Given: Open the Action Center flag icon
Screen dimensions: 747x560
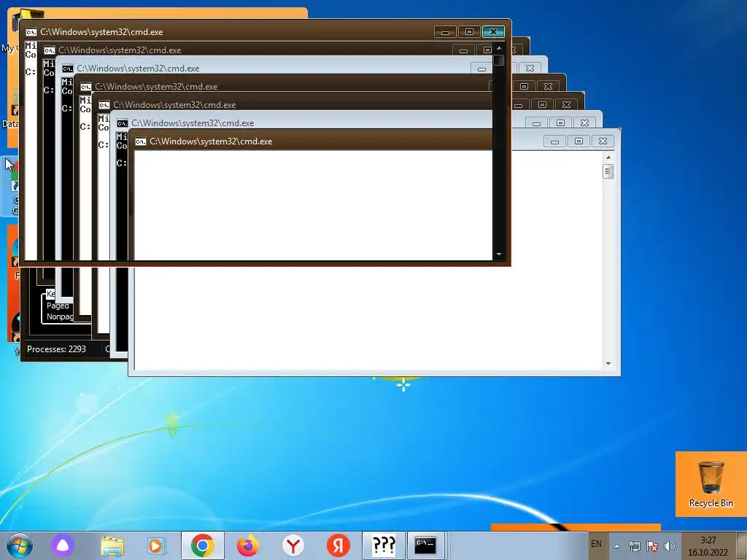Looking at the screenshot, I should [x=652, y=546].
